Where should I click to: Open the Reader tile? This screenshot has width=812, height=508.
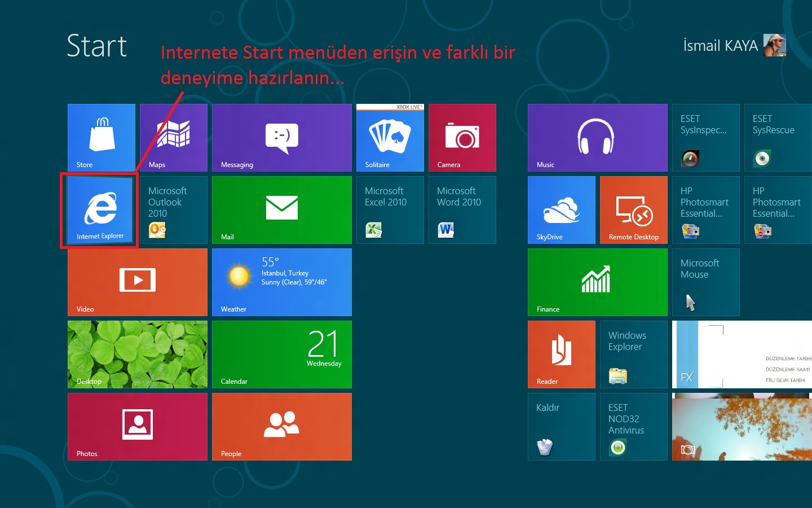pyautogui.click(x=562, y=354)
